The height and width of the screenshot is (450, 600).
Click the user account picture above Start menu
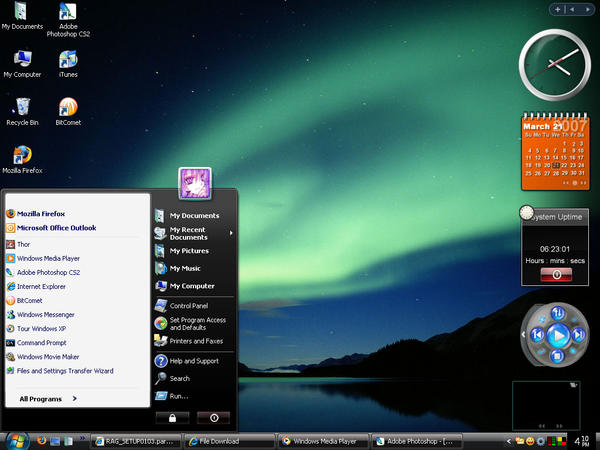click(195, 184)
